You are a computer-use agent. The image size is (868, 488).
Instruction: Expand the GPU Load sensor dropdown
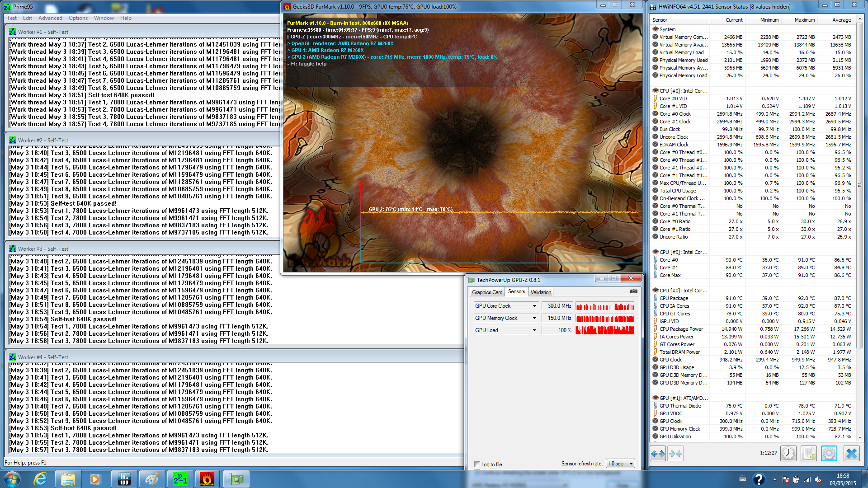coord(534,330)
